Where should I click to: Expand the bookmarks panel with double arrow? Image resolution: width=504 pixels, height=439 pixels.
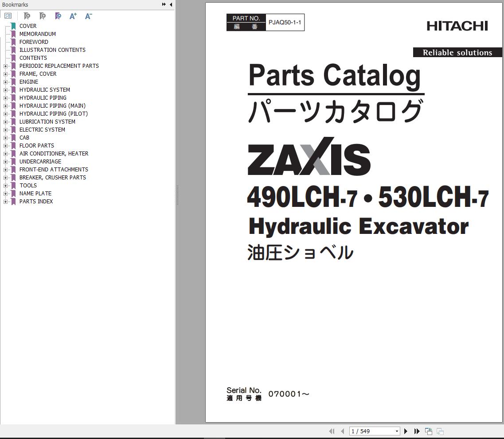click(164, 4)
